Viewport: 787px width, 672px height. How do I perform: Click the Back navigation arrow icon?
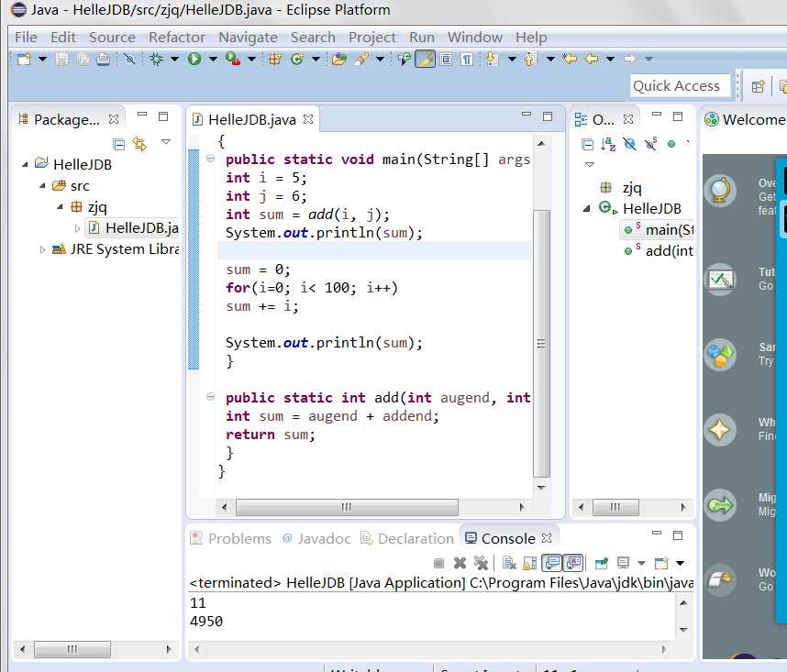(x=592, y=60)
